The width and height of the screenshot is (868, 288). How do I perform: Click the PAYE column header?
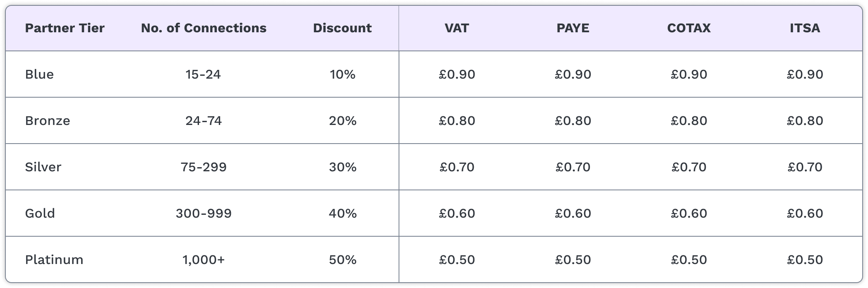pyautogui.click(x=573, y=28)
